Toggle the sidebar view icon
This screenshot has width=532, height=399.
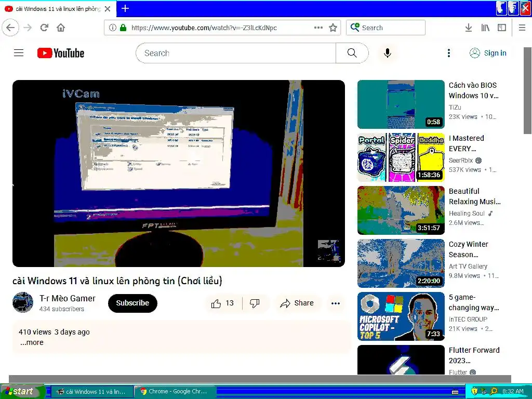coord(502,28)
